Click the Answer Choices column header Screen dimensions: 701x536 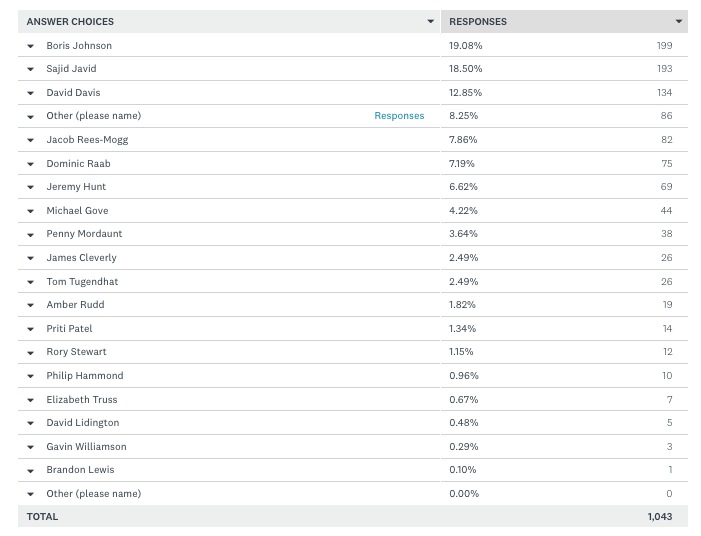[x=70, y=21]
